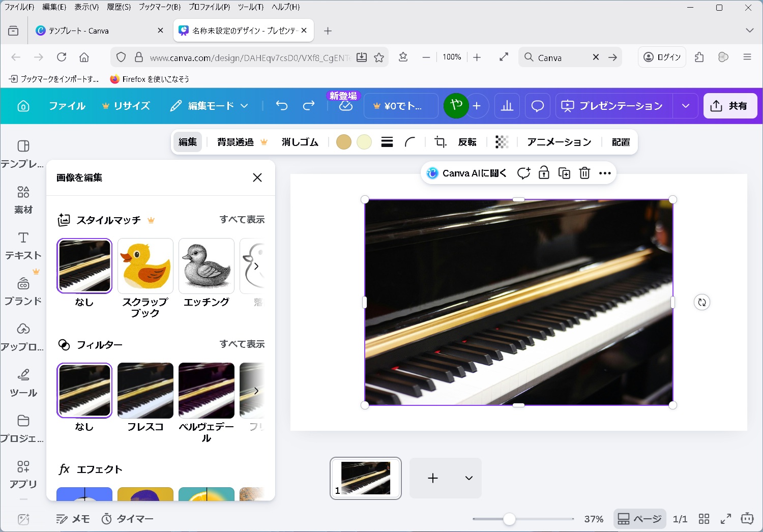
Task: Expand the add page options chevron
Action: [469, 478]
